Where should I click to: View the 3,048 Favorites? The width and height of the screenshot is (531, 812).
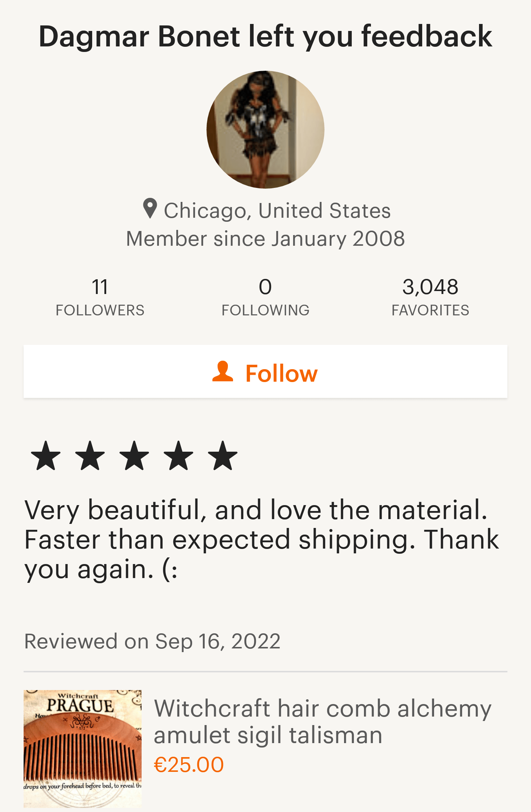click(430, 297)
